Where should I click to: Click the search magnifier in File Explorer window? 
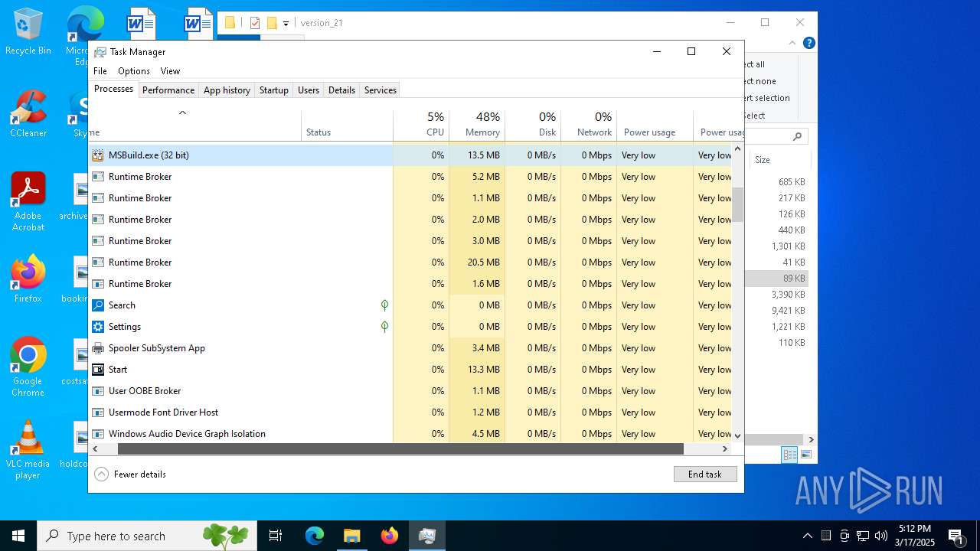(x=797, y=137)
